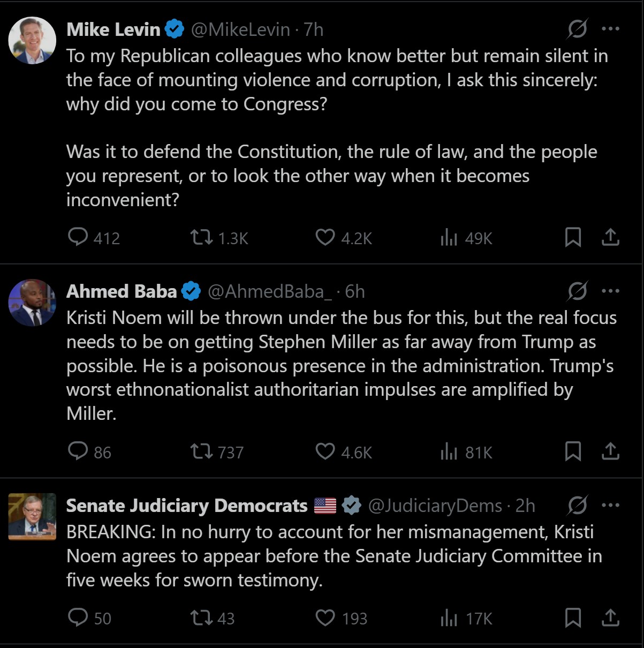Open the @AhmedBaba_ handle link
The height and width of the screenshot is (648, 644).
click(x=270, y=291)
